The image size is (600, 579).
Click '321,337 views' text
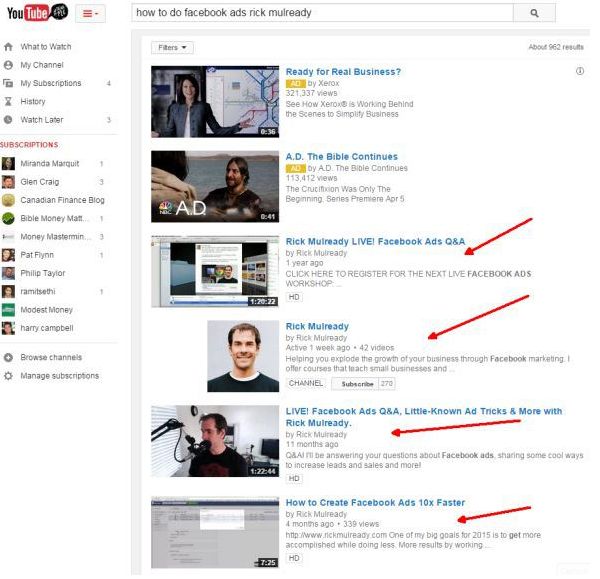[311, 93]
